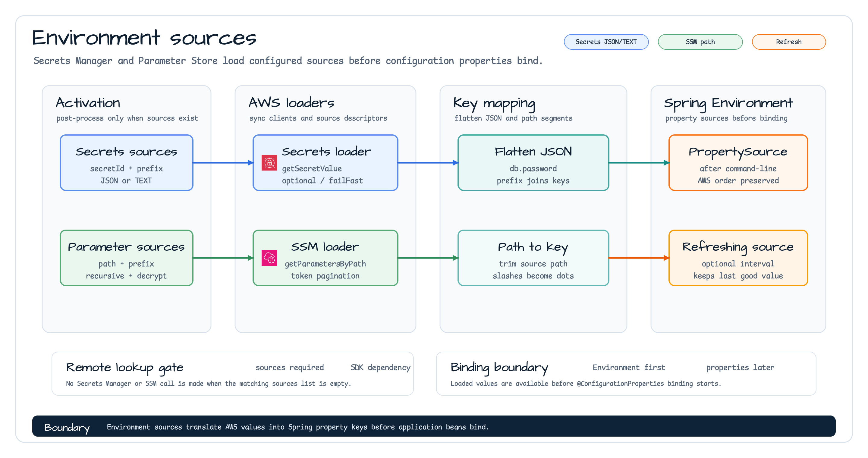Click the Flatten JSON box

(x=533, y=163)
